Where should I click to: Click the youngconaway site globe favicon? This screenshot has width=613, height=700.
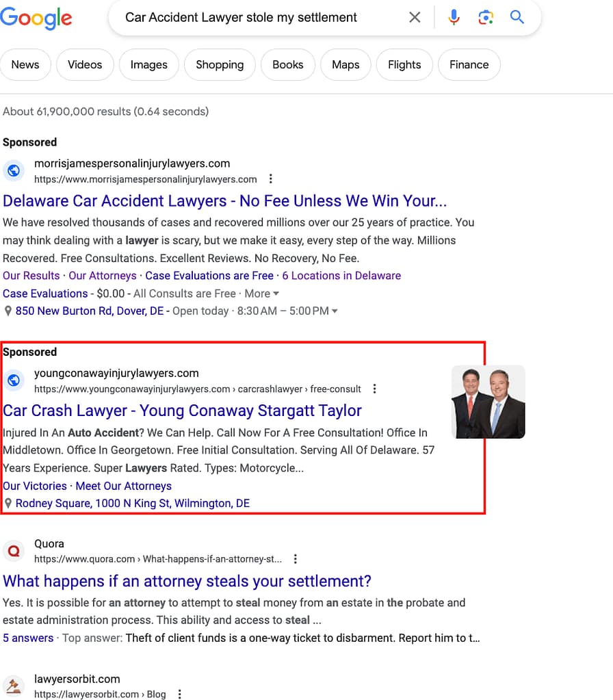click(x=14, y=380)
